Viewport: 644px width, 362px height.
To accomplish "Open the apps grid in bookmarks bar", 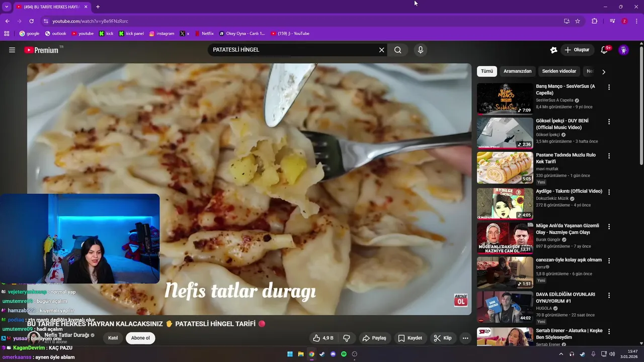I will coord(7,34).
